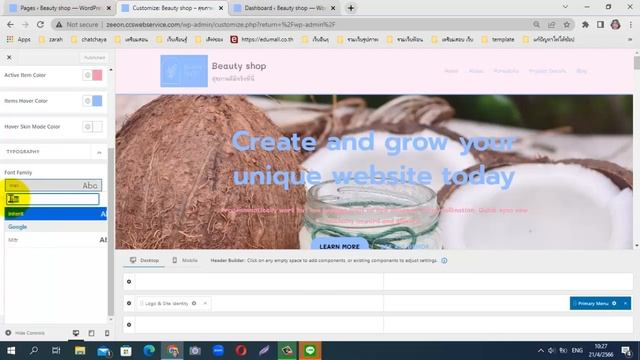
Task: Switch preview to mobile device icon
Action: [107, 333]
